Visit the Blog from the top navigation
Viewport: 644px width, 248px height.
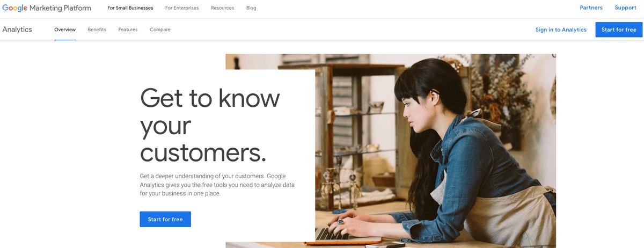[251, 8]
